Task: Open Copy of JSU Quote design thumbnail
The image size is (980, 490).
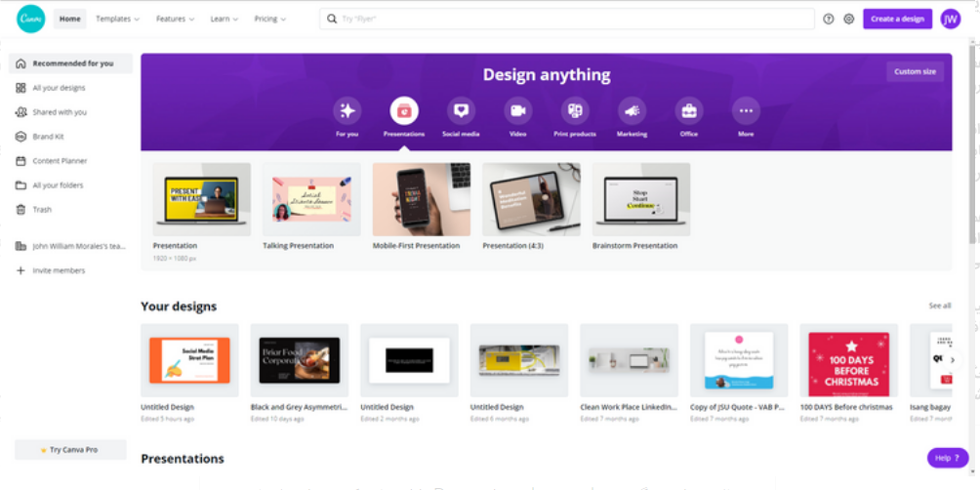Action: 739,360
